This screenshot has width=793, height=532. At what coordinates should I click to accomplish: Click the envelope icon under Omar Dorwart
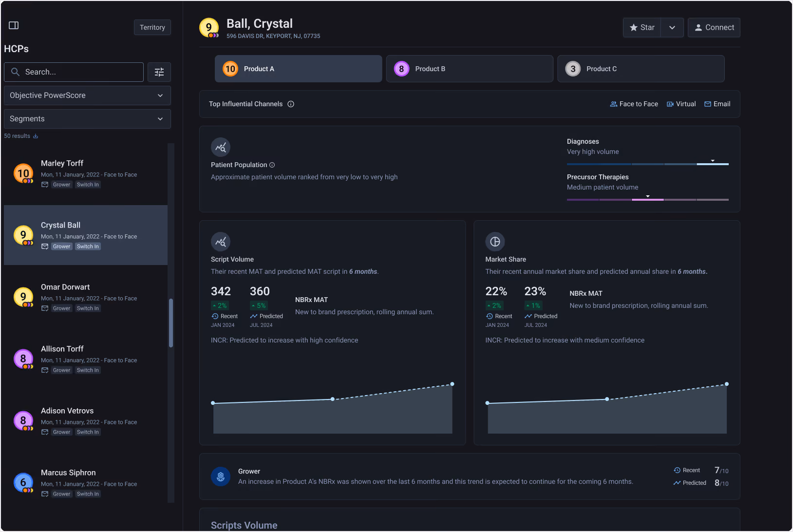(45, 308)
